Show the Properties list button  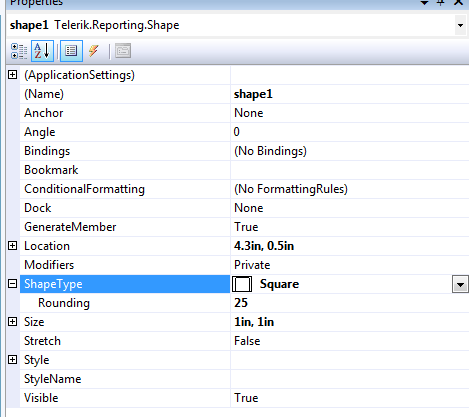(71, 51)
